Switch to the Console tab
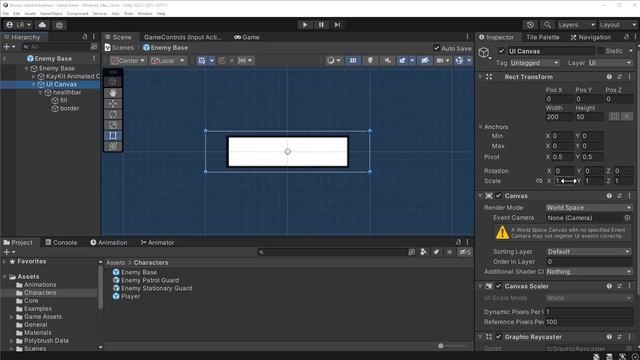Screen dimensions: 640x360 click(x=61, y=242)
